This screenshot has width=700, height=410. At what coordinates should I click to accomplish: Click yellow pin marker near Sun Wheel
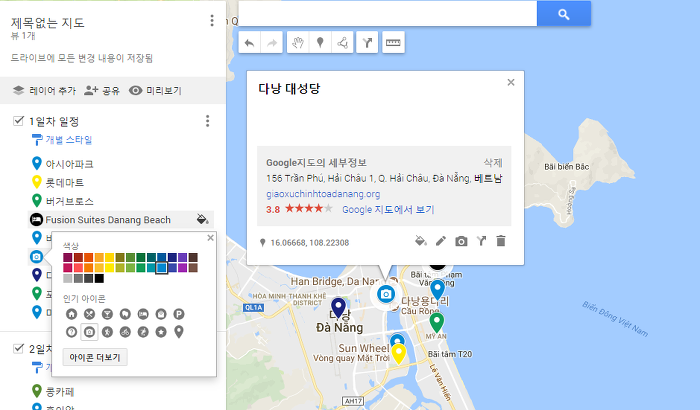(398, 354)
